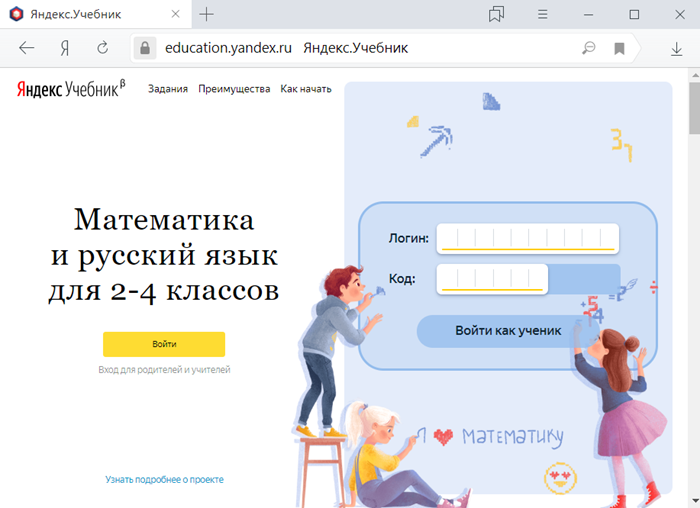Click Войти как ученик button
The height and width of the screenshot is (508, 700).
[x=508, y=331]
